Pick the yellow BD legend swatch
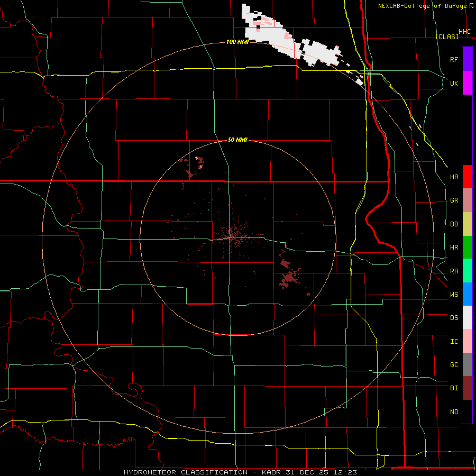This screenshot has width=476, height=476. (467, 224)
